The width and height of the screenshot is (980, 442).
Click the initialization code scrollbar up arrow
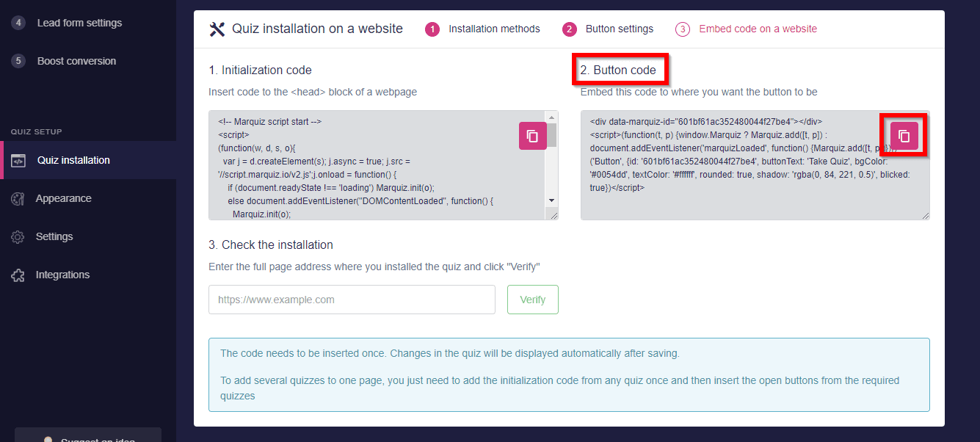[x=551, y=117]
